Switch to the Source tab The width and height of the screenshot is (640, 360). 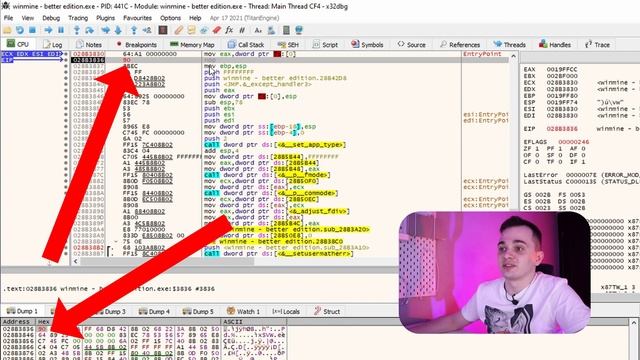(x=411, y=44)
